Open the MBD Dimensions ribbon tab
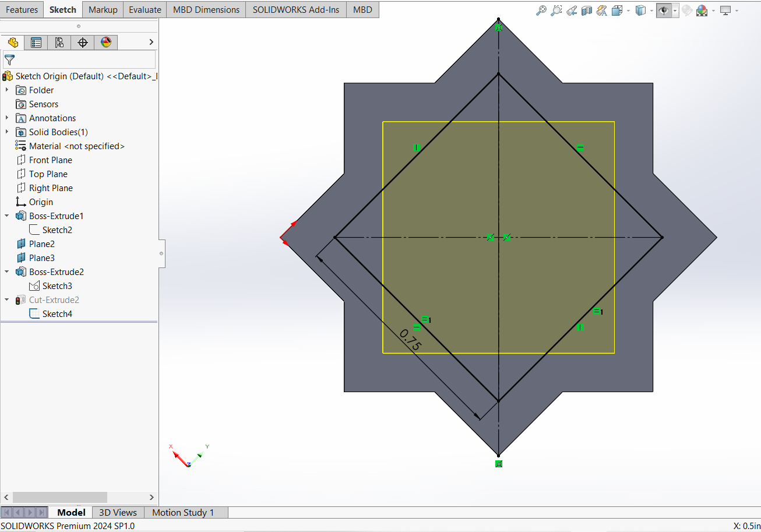Viewport: 761px width, 532px height. click(206, 9)
